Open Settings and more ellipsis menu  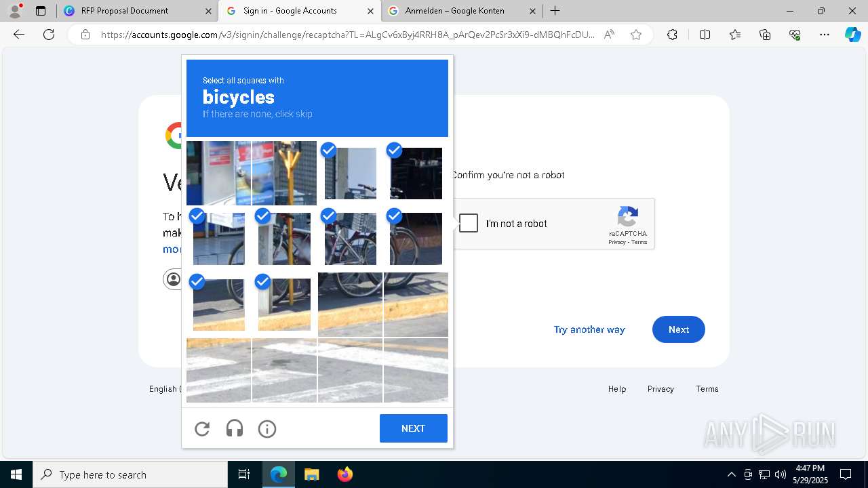(825, 35)
